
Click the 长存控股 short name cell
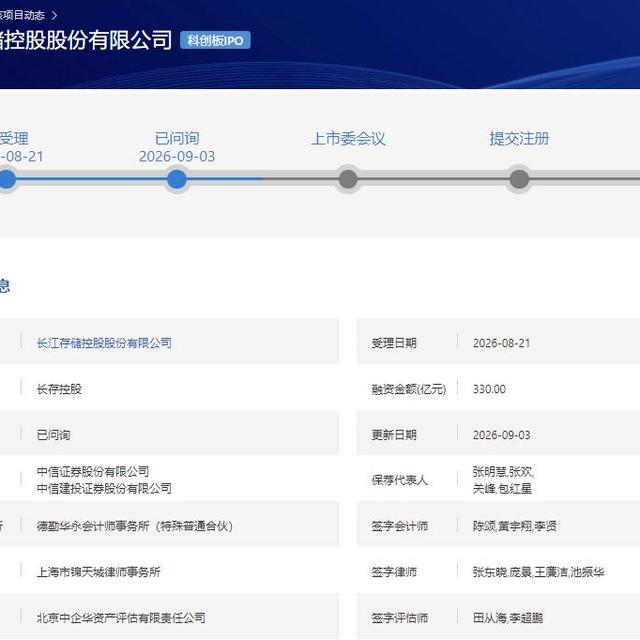coord(59,389)
